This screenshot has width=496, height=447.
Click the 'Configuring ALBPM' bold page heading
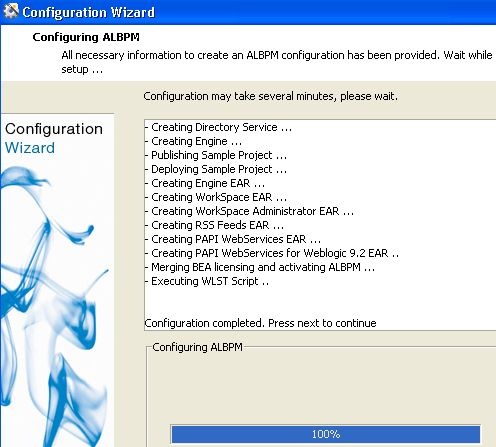tap(86, 37)
